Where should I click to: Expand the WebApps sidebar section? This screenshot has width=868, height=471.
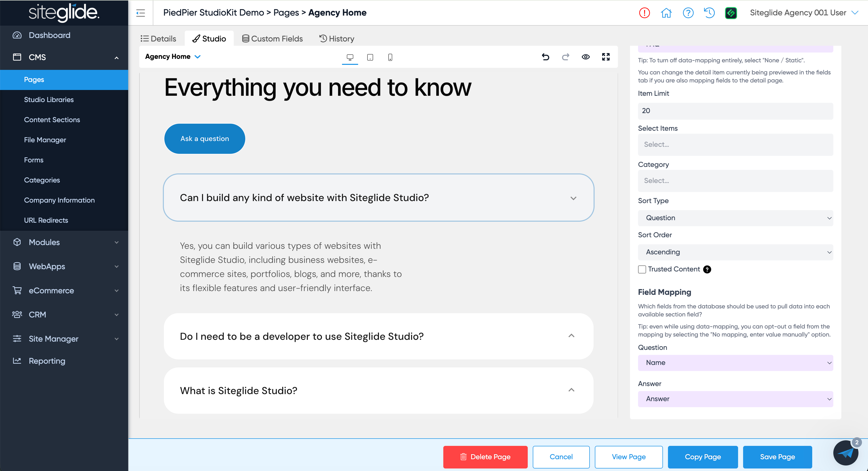click(x=117, y=266)
